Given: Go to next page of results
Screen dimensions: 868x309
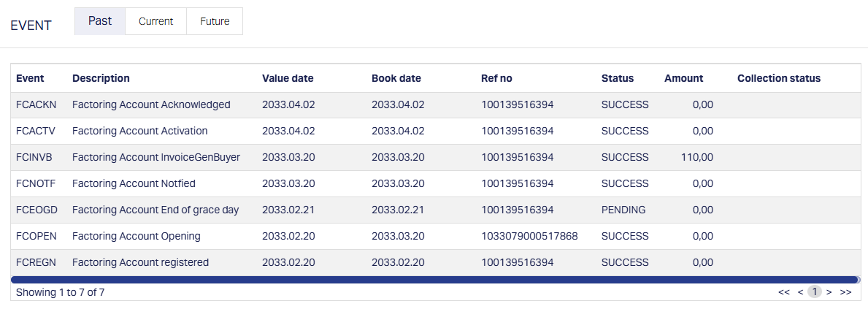Looking at the screenshot, I should pos(829,291).
